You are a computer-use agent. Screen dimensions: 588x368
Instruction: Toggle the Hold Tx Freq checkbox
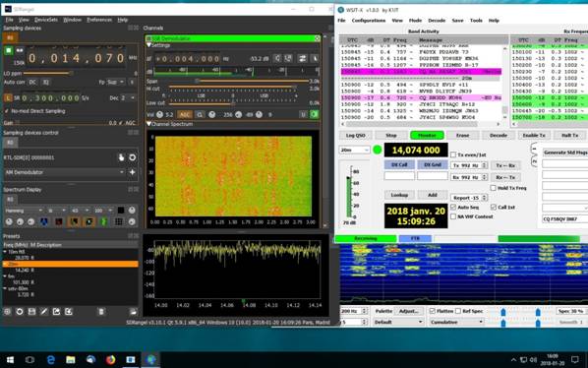[494, 188]
